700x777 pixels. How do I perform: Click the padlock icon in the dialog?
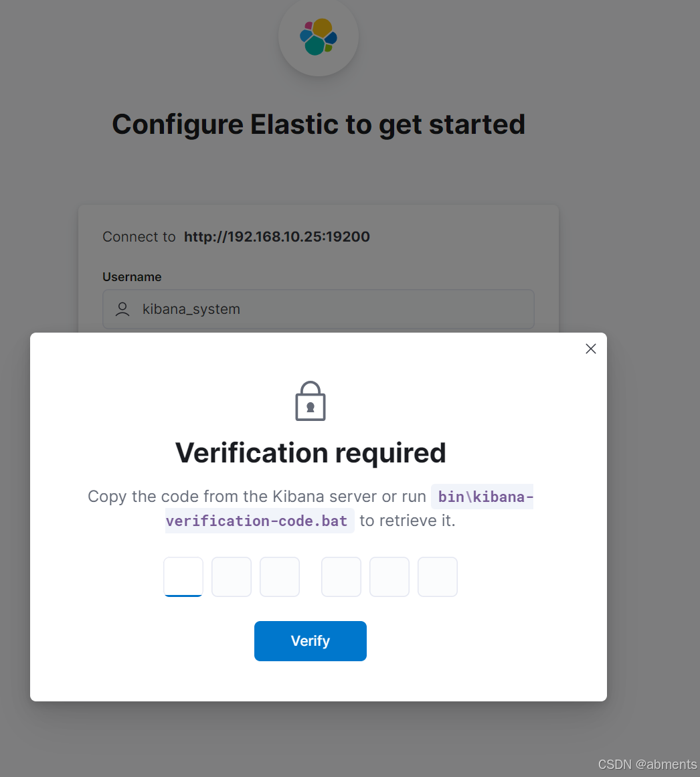[311, 402]
